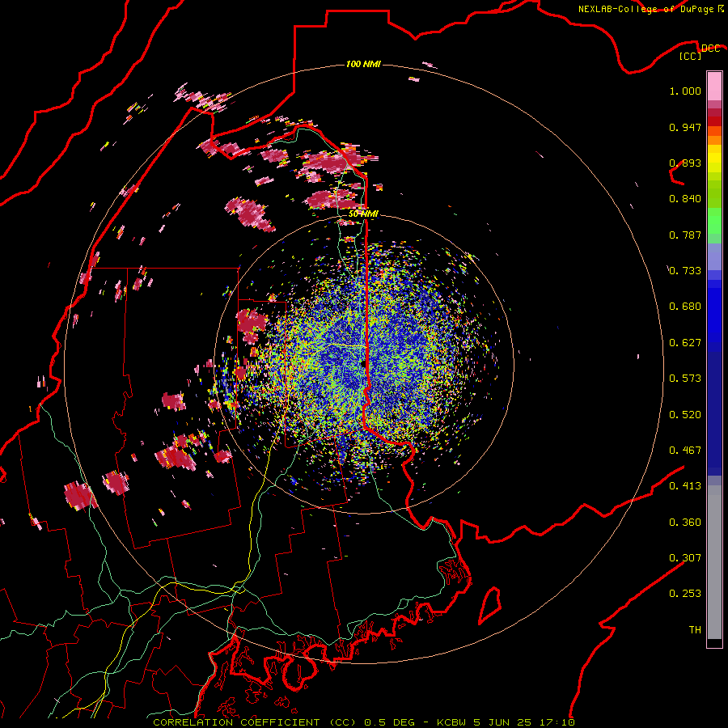728x728 pixels.
Task: Select the 0.573 scale label
Action: [685, 379]
